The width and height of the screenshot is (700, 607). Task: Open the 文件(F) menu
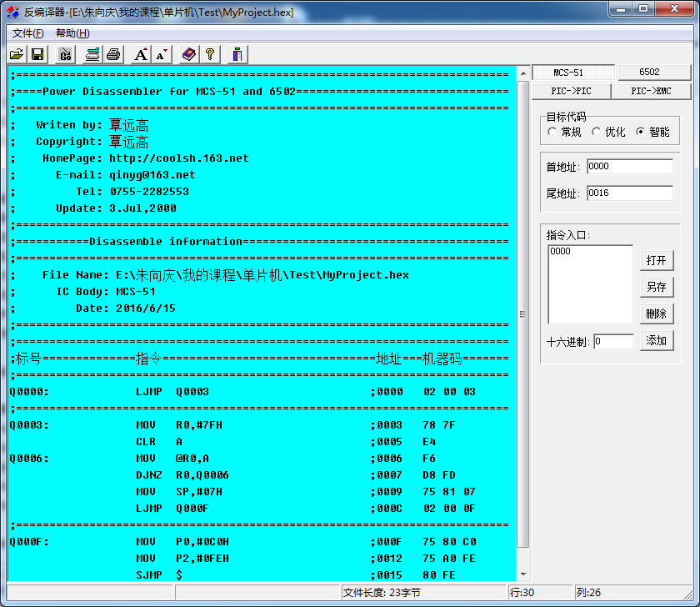coord(28,33)
